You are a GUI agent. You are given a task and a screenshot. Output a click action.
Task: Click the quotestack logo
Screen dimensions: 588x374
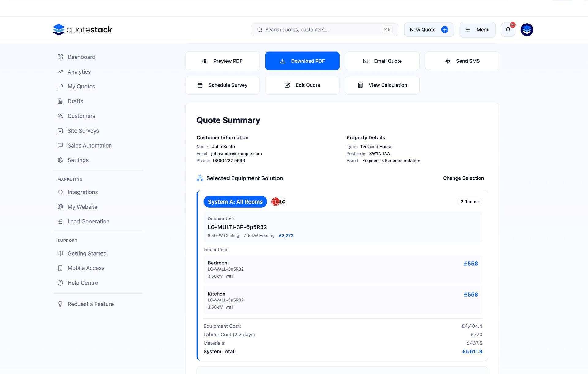coord(83,30)
